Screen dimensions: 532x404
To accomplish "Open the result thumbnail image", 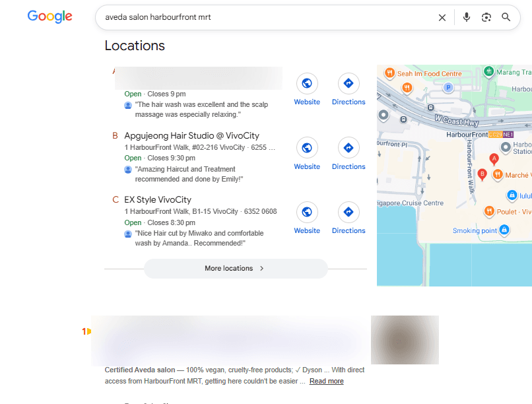I will click(x=405, y=340).
